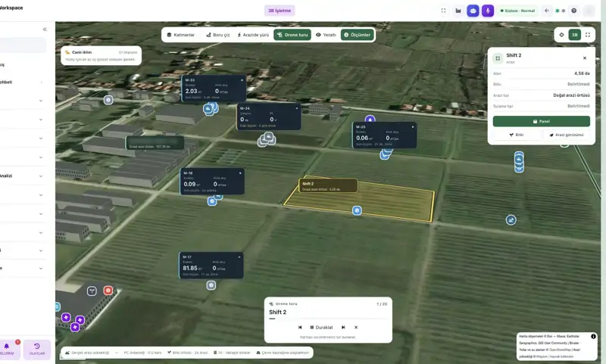Click the Drone turu panel icon
This screenshot has height=364, width=606.
click(271, 303)
